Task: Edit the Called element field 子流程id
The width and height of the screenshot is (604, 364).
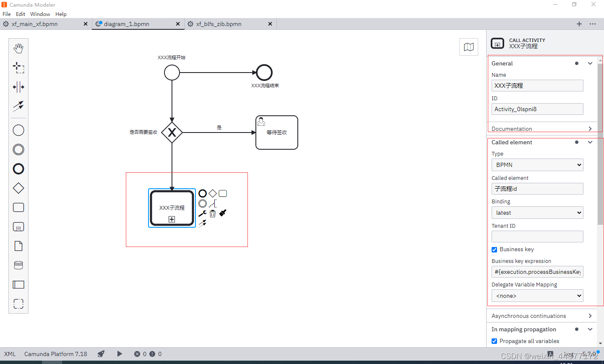Action: point(537,189)
